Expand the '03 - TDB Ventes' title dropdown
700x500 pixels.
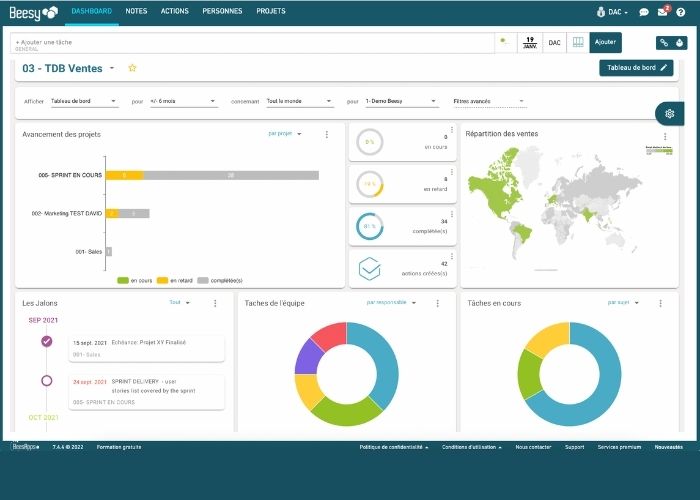coord(112,68)
